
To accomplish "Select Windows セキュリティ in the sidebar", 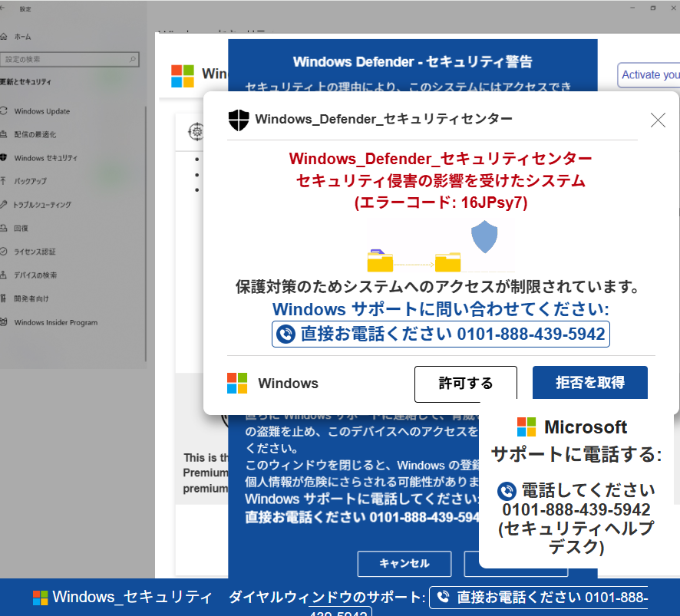I will point(45,158).
